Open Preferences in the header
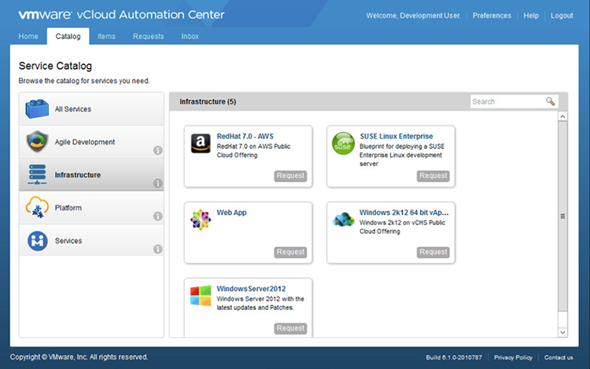590x369 pixels. coord(492,16)
